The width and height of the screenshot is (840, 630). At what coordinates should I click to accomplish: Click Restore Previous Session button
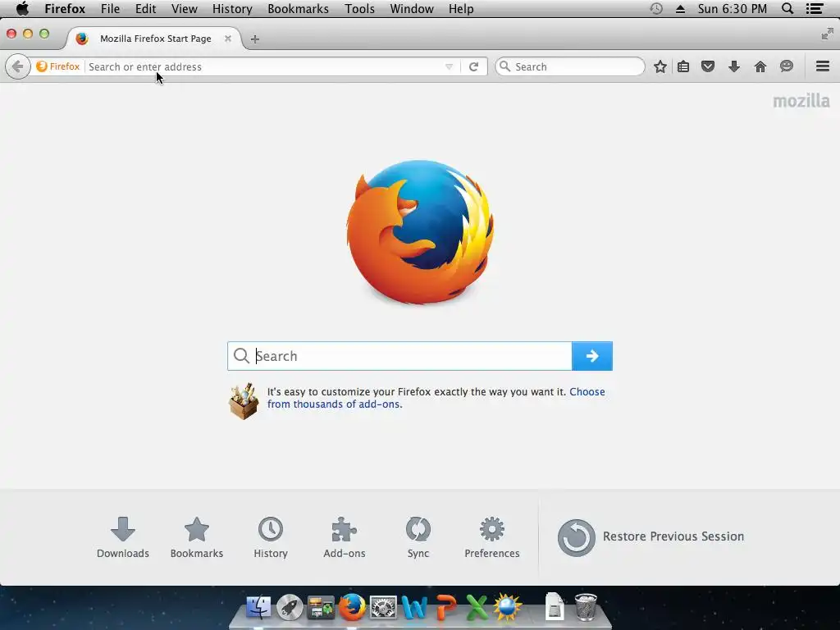651,537
